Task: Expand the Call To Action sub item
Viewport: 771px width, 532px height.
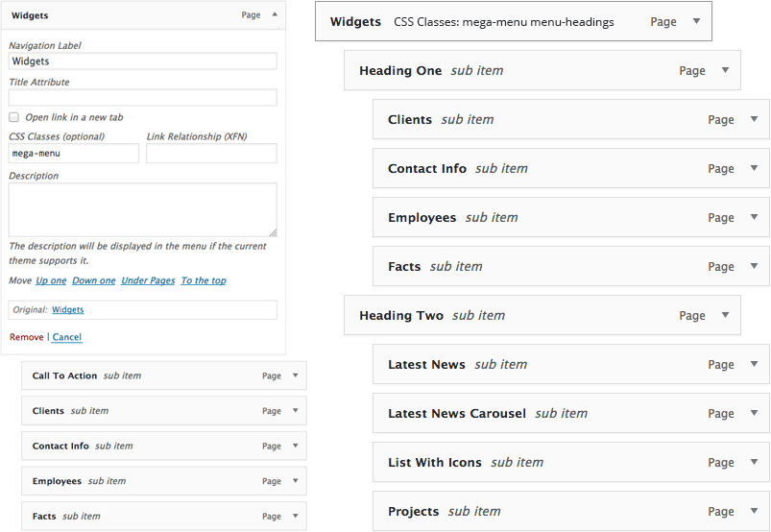Action: click(295, 375)
